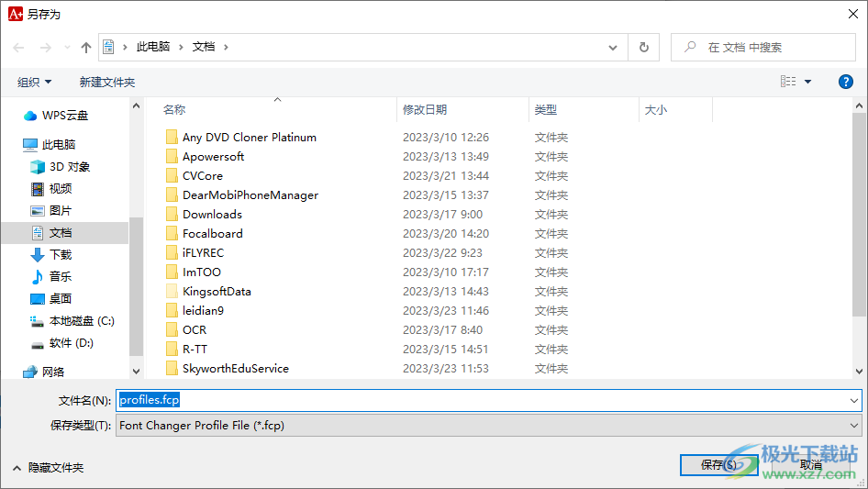Expand the file name dropdown
The height and width of the screenshot is (489, 868).
[854, 400]
